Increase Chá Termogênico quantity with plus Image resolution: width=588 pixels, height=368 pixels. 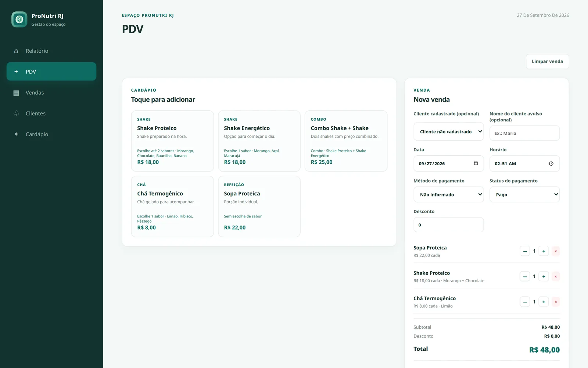(544, 302)
